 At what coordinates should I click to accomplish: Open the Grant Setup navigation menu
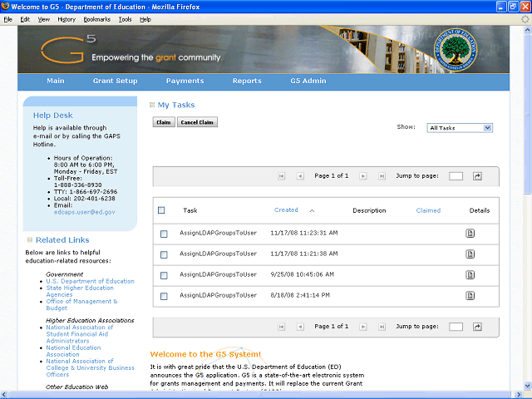coord(116,81)
